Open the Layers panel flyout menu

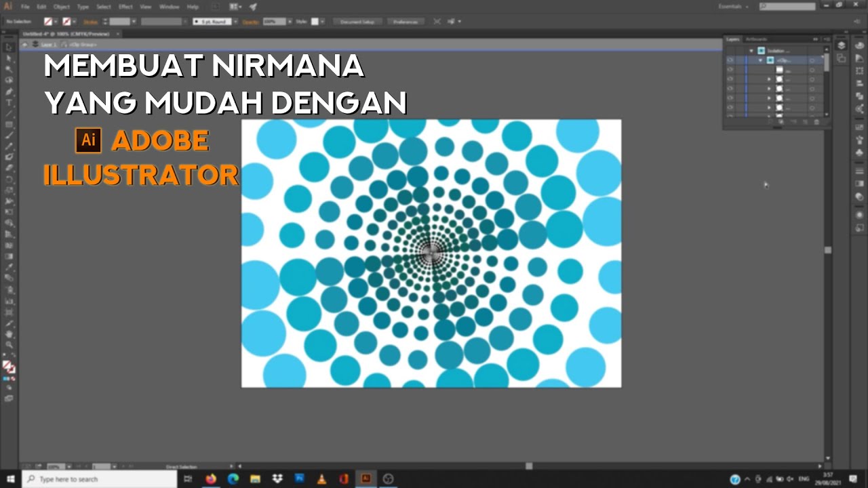pos(825,39)
